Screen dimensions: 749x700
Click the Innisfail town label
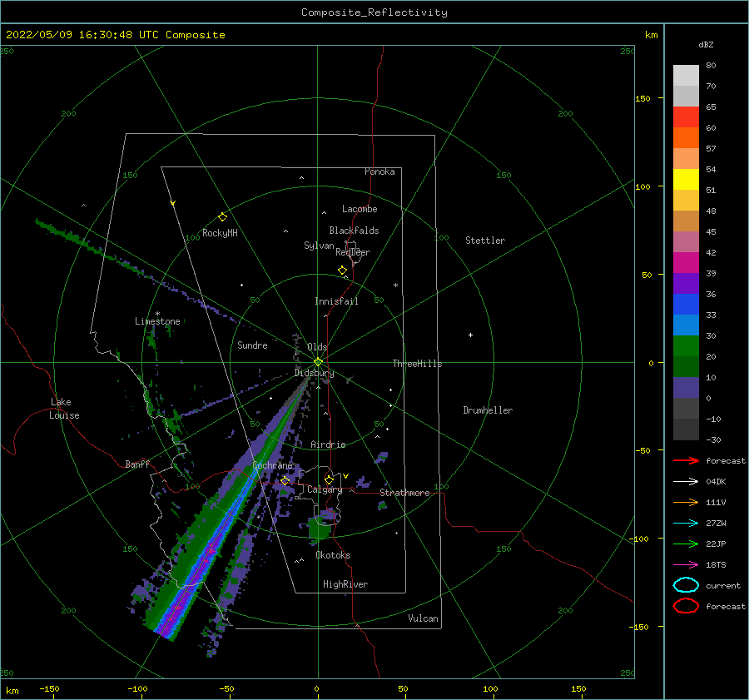(x=336, y=301)
